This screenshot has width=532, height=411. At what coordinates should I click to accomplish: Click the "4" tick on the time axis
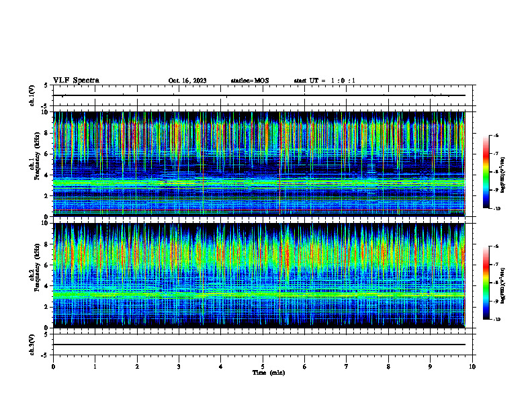pyautogui.click(x=221, y=367)
